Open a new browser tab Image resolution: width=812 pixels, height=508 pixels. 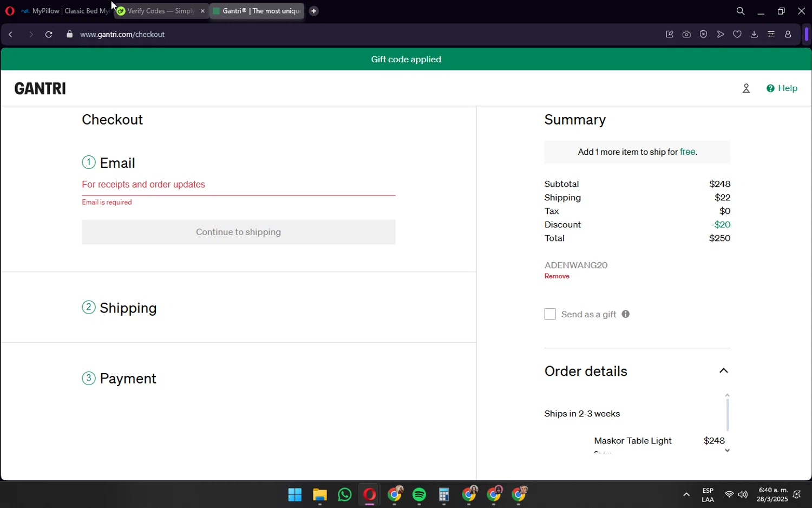pyautogui.click(x=314, y=11)
